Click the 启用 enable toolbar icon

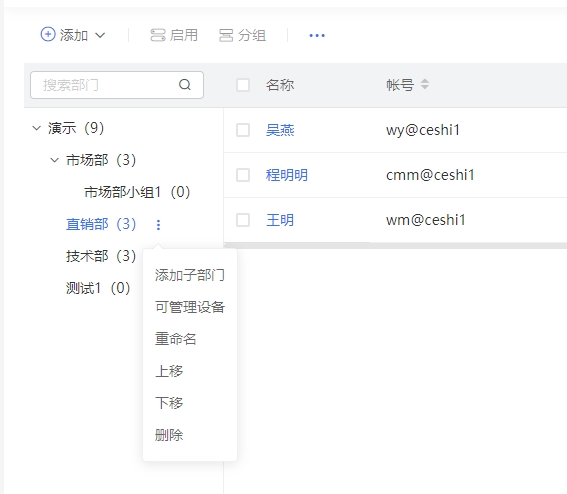pos(158,35)
